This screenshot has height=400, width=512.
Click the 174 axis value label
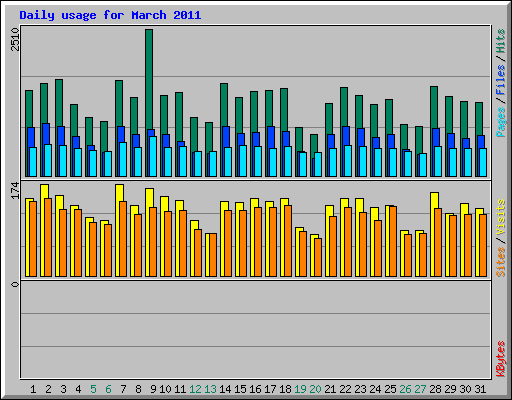point(15,191)
